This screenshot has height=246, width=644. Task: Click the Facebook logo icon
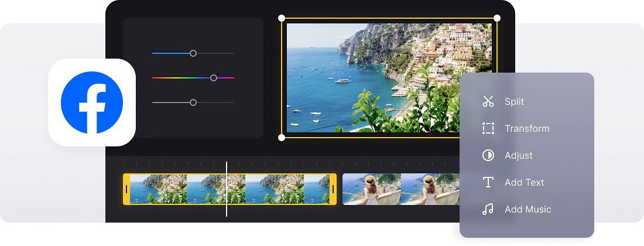pos(91,102)
